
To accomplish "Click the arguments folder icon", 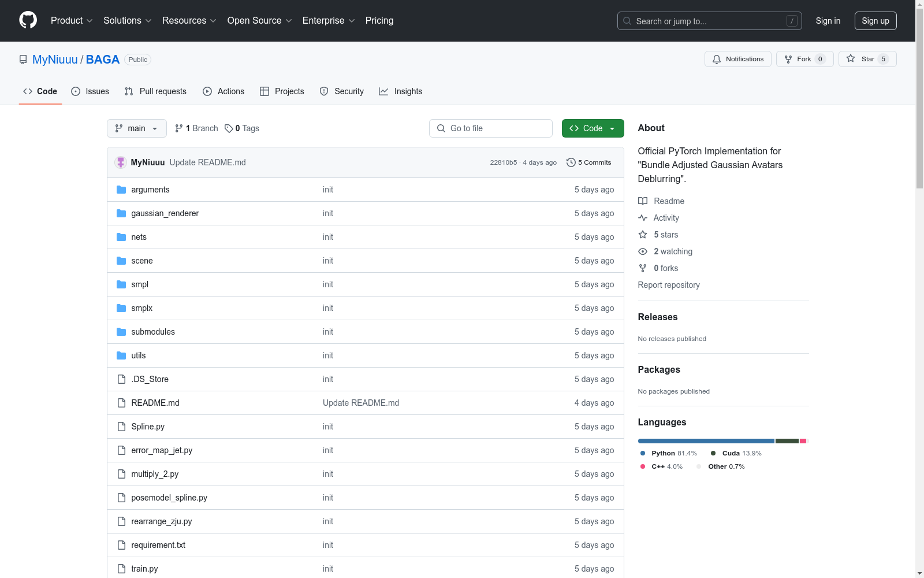I will 121,190.
